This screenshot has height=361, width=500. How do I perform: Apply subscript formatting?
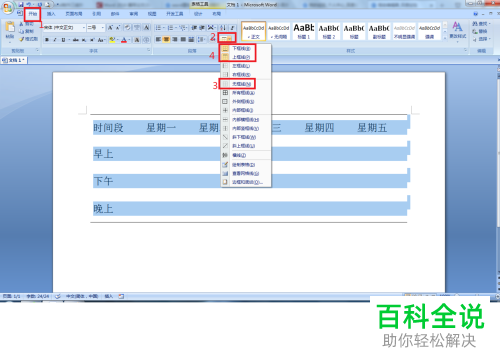pyautogui.click(x=84, y=40)
